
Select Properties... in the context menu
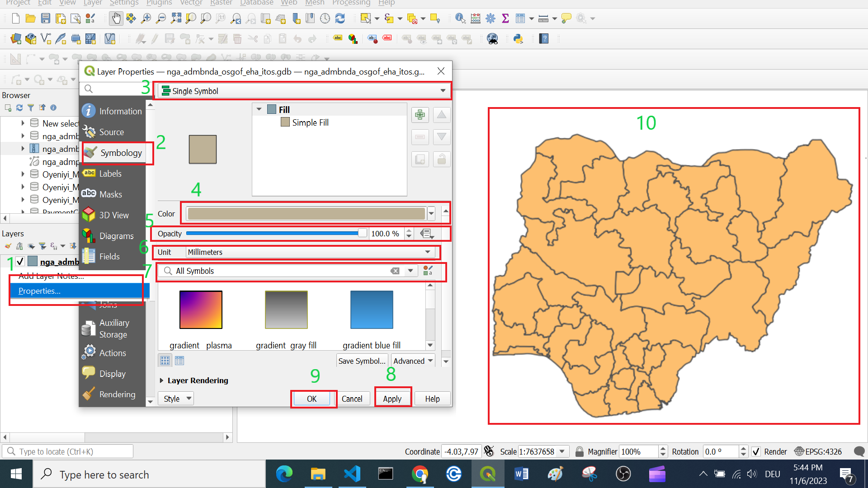pyautogui.click(x=39, y=291)
